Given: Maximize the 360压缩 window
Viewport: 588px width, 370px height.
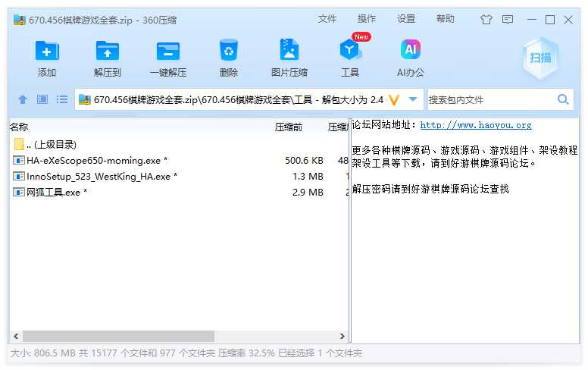Looking at the screenshot, I should point(550,19).
